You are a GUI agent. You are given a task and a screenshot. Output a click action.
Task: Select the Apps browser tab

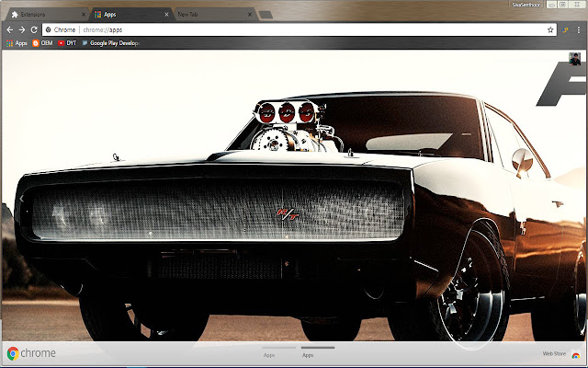pos(130,15)
